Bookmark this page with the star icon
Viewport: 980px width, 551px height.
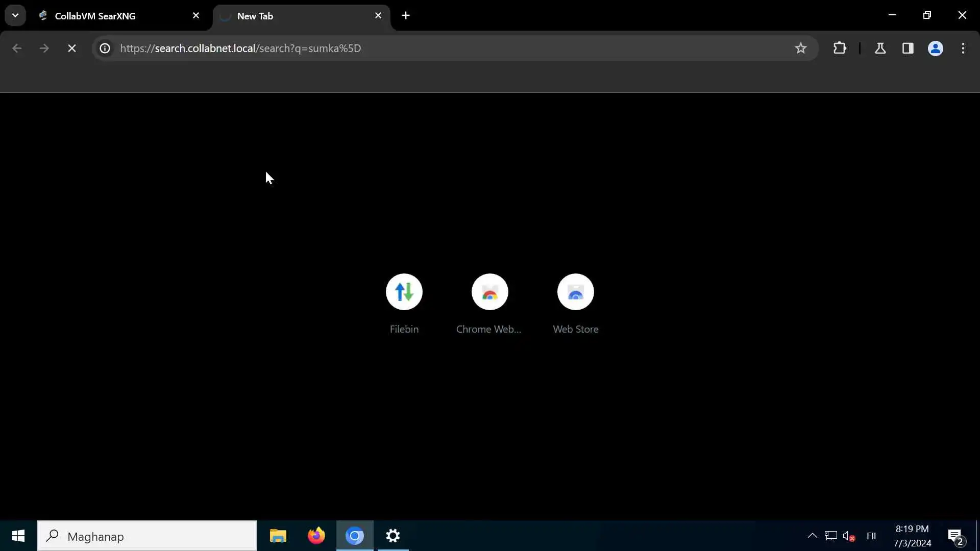(x=800, y=48)
